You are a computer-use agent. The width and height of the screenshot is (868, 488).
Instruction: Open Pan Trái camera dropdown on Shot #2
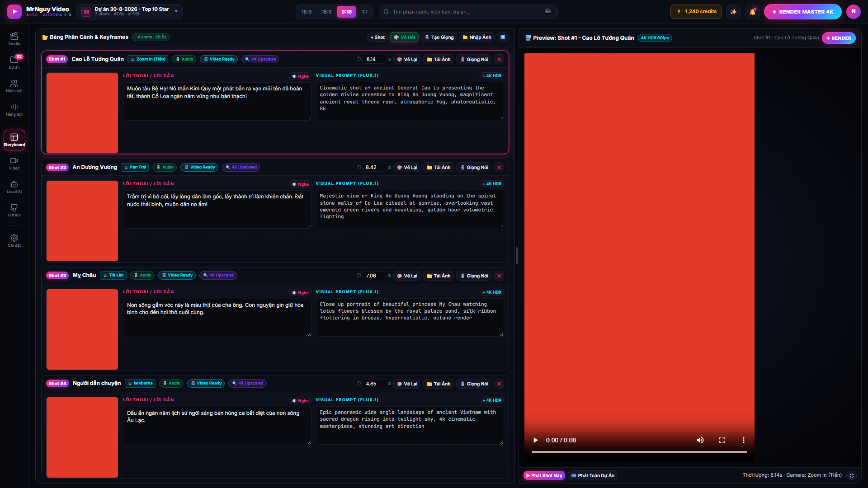click(x=135, y=167)
